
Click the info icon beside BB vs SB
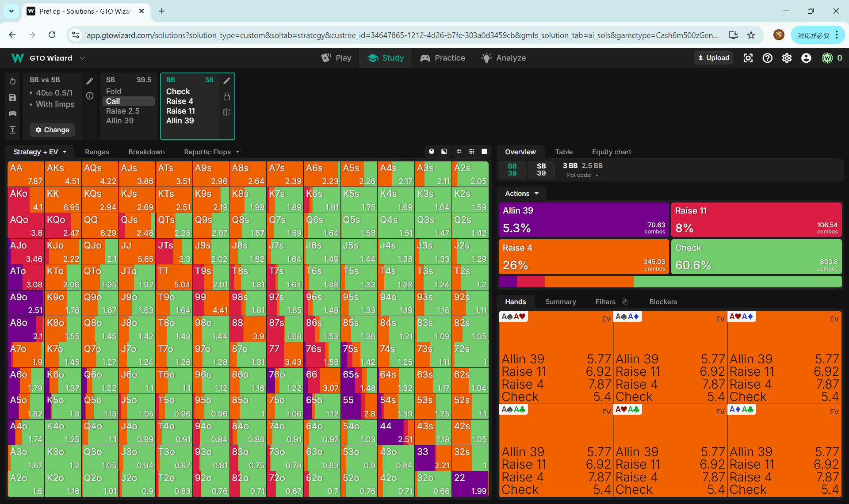[x=90, y=96]
